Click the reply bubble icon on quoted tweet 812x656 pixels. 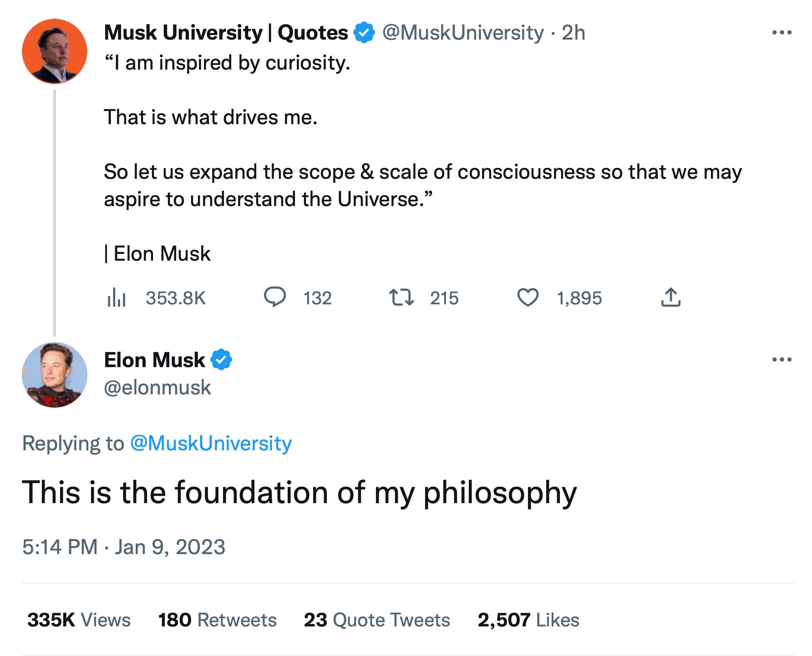[x=275, y=298]
